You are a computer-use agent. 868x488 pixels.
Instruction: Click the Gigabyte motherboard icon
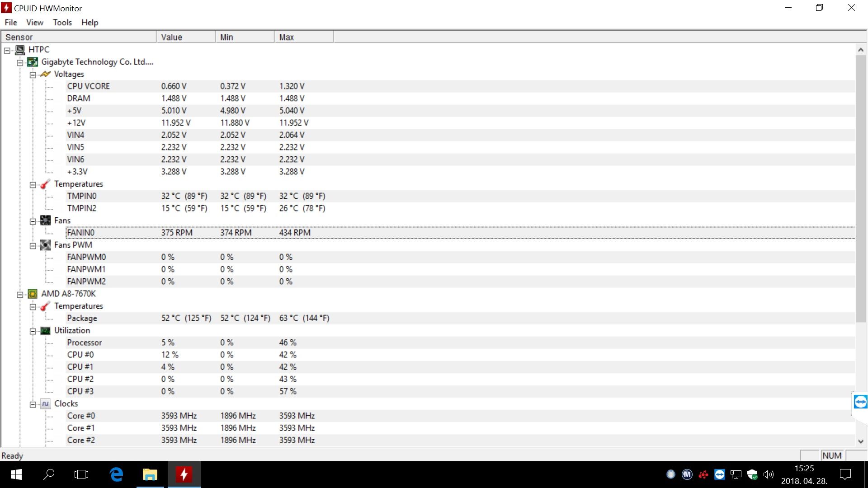click(x=33, y=62)
